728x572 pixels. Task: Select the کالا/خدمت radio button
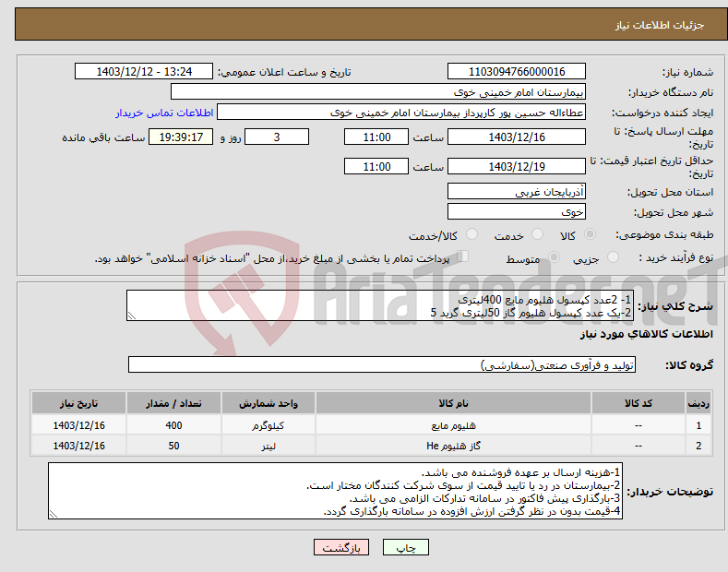coord(471,234)
